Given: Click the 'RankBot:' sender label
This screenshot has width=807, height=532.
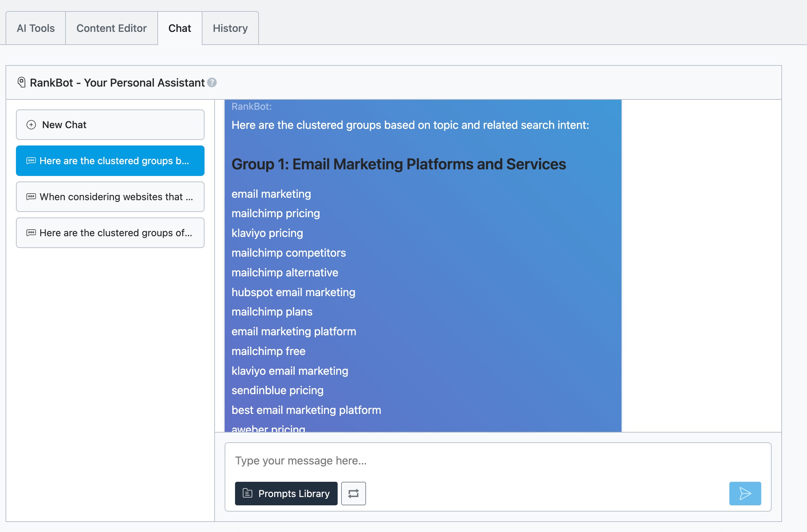Looking at the screenshot, I should click(x=251, y=107).
